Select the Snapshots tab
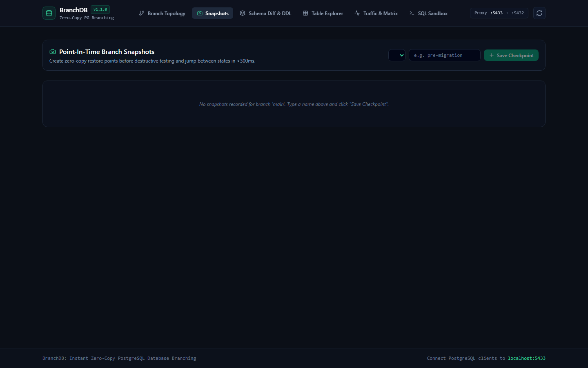The width and height of the screenshot is (588, 368). [x=213, y=13]
